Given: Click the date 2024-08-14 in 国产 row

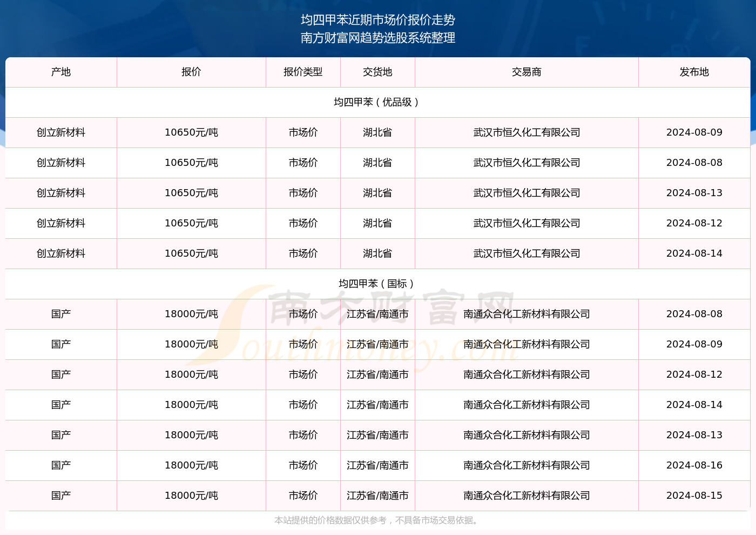Looking at the screenshot, I should tap(694, 405).
